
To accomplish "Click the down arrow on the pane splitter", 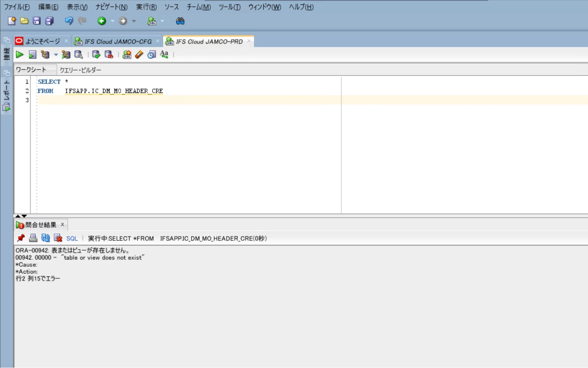I will [24, 216].
